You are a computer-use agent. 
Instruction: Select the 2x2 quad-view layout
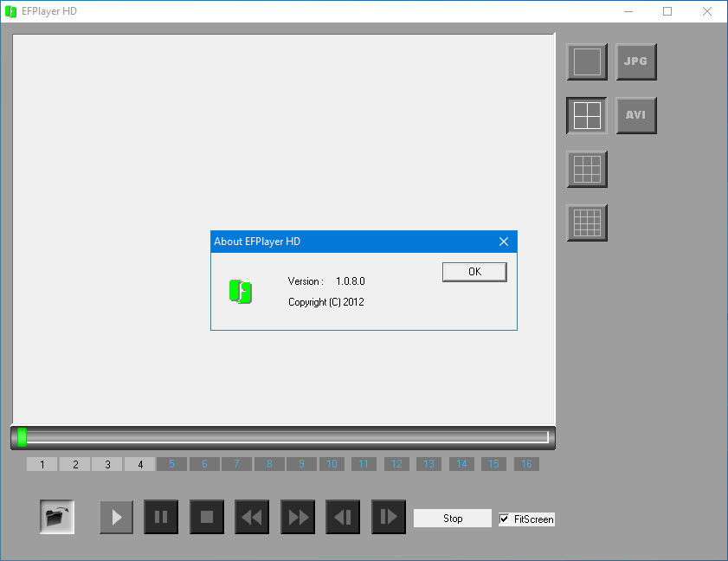587,116
